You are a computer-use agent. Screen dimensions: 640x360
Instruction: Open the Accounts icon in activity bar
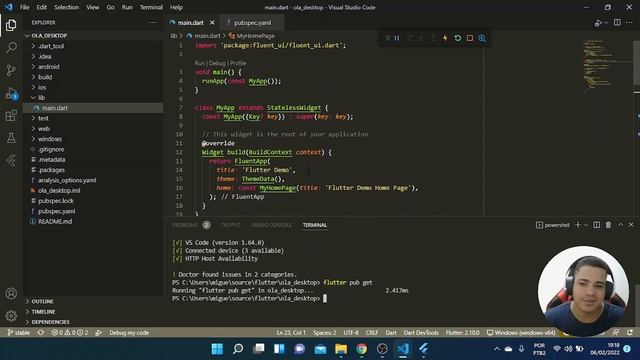11,293
